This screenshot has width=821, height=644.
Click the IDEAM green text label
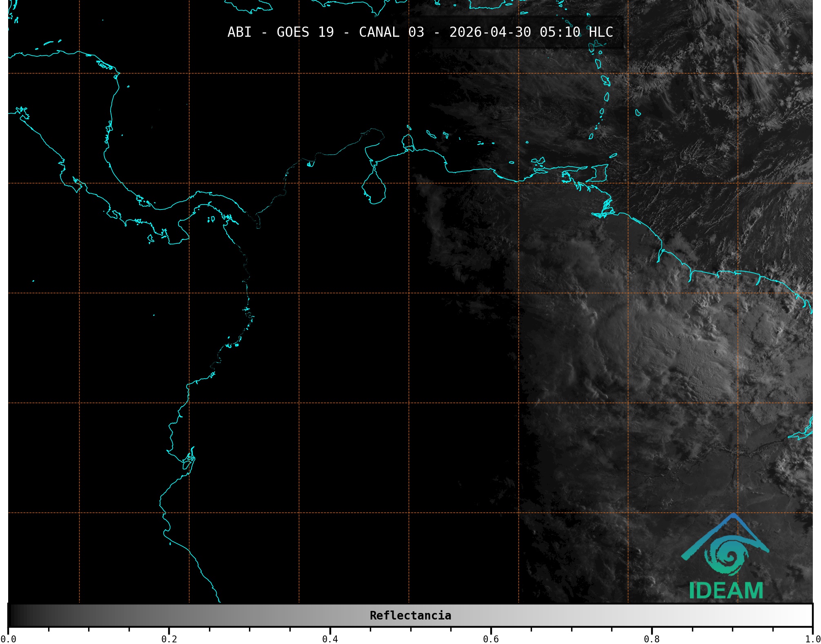click(x=726, y=591)
